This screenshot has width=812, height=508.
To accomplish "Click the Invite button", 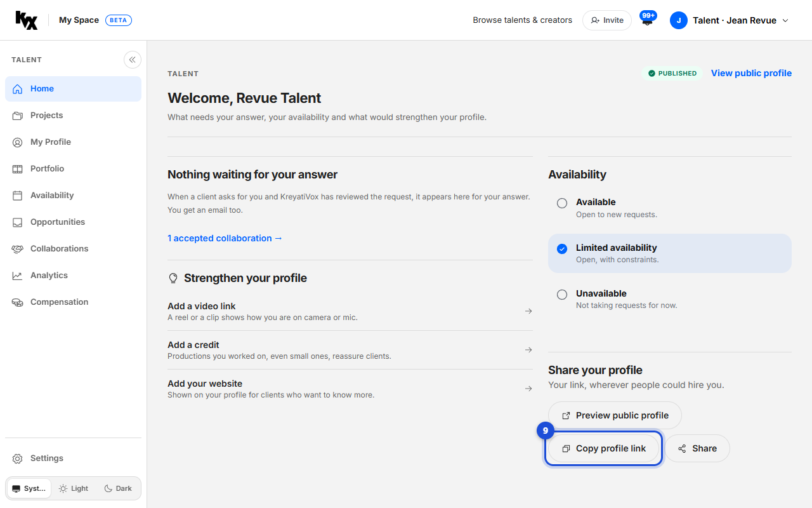I will [x=607, y=20].
